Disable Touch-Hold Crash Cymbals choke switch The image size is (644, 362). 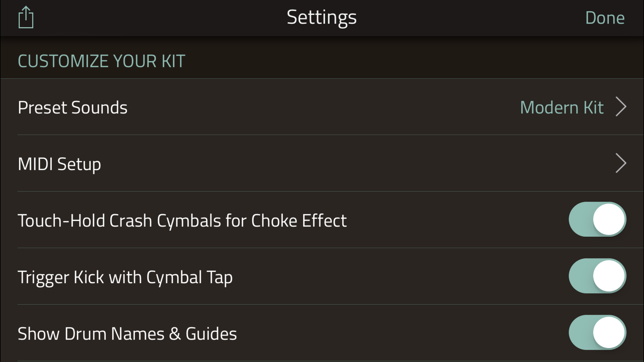point(597,219)
